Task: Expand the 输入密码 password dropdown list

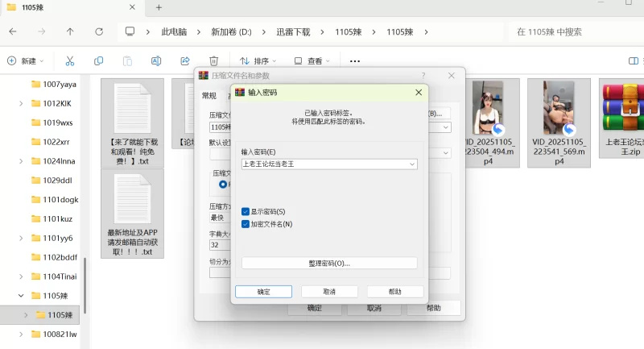Action: 412,164
